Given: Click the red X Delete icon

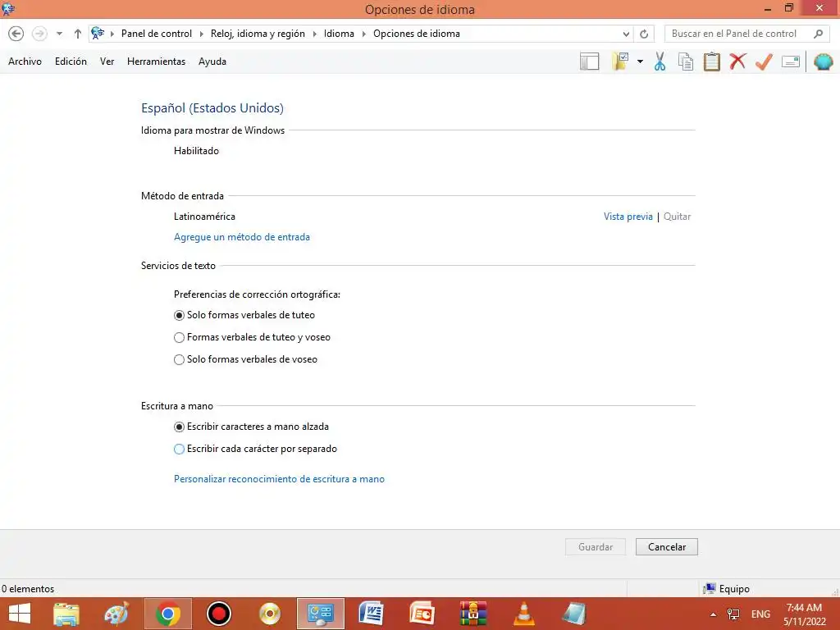Looking at the screenshot, I should (x=737, y=62).
